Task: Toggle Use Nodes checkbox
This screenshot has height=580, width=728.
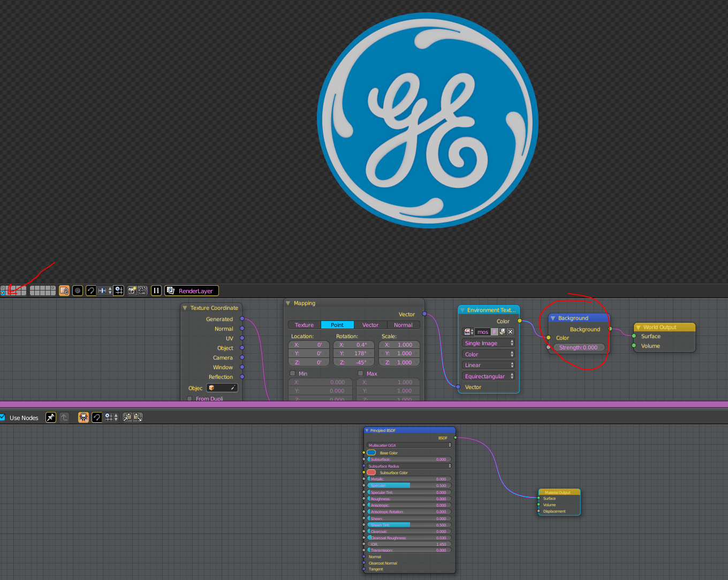Action: coord(2,417)
